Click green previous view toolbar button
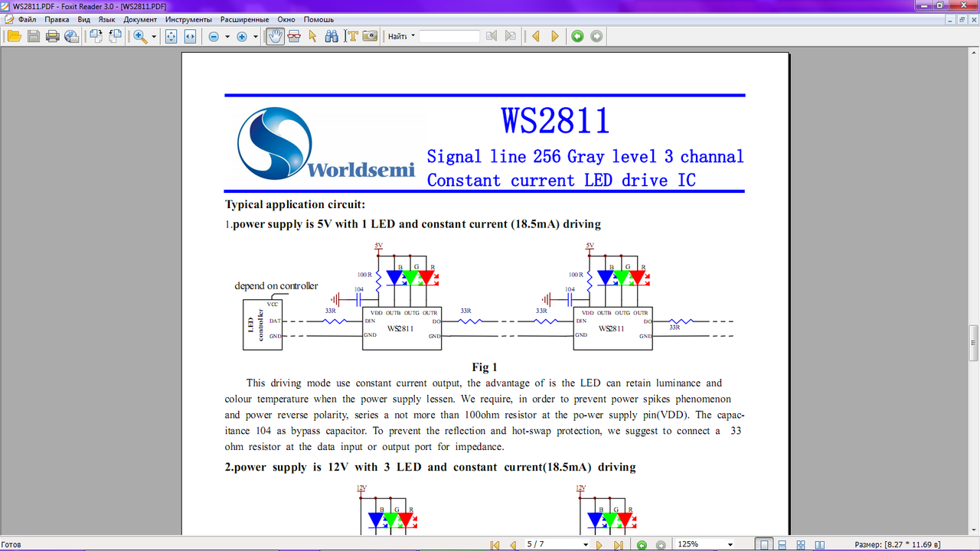The width and height of the screenshot is (980, 551). 578,36
